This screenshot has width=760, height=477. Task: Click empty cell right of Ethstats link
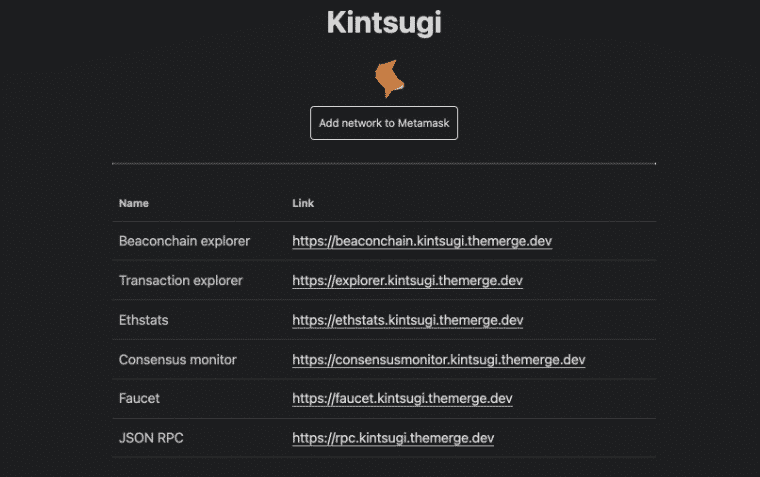coord(589,320)
